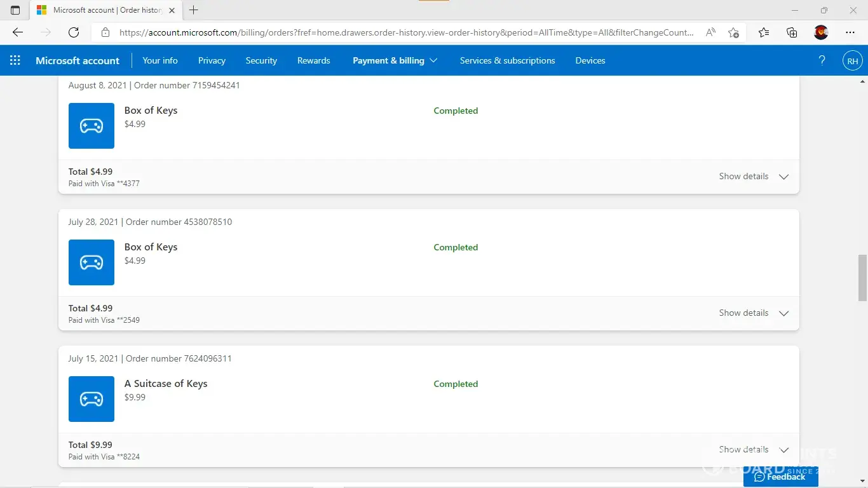868x488 pixels.
Task: Add this page to favorites
Action: click(733, 32)
